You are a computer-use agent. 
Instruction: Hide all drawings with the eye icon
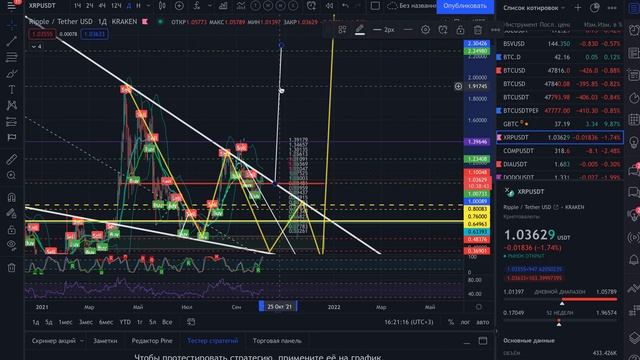pyautogui.click(x=11, y=245)
